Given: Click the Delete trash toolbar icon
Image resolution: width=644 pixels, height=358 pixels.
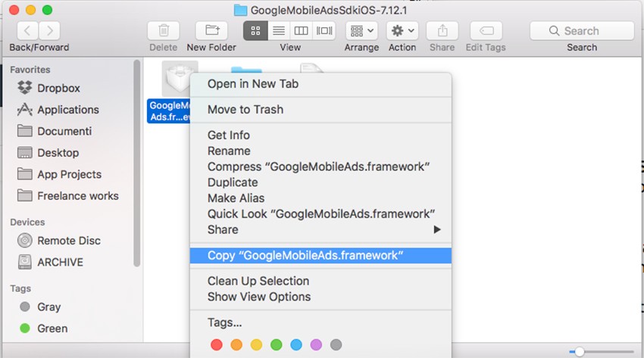Looking at the screenshot, I should coord(164,31).
